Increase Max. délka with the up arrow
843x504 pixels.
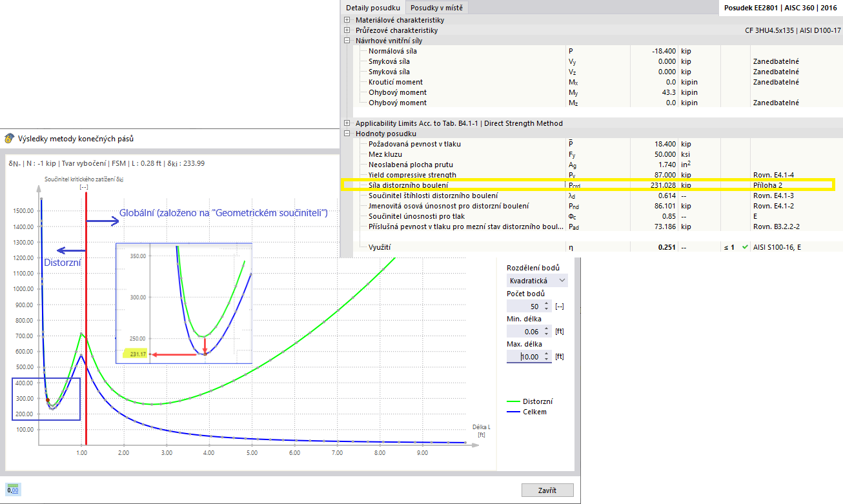(547, 353)
